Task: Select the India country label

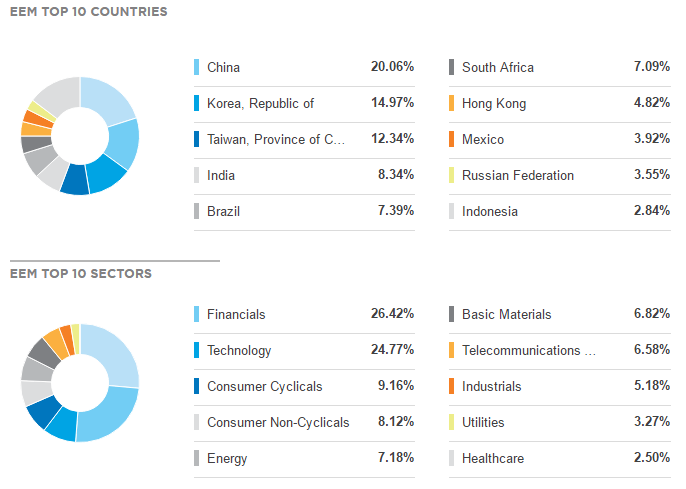Action: click(221, 175)
